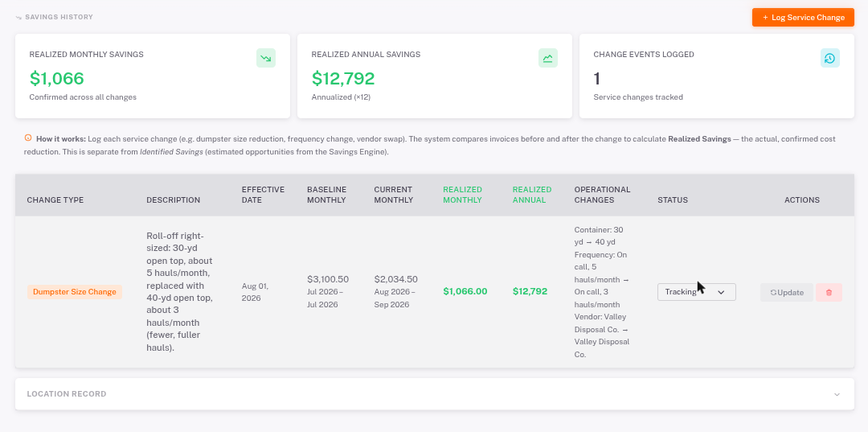Viewport: 868px width, 432px height.
Task: Click the info icon beside How it works
Action: [x=28, y=138]
